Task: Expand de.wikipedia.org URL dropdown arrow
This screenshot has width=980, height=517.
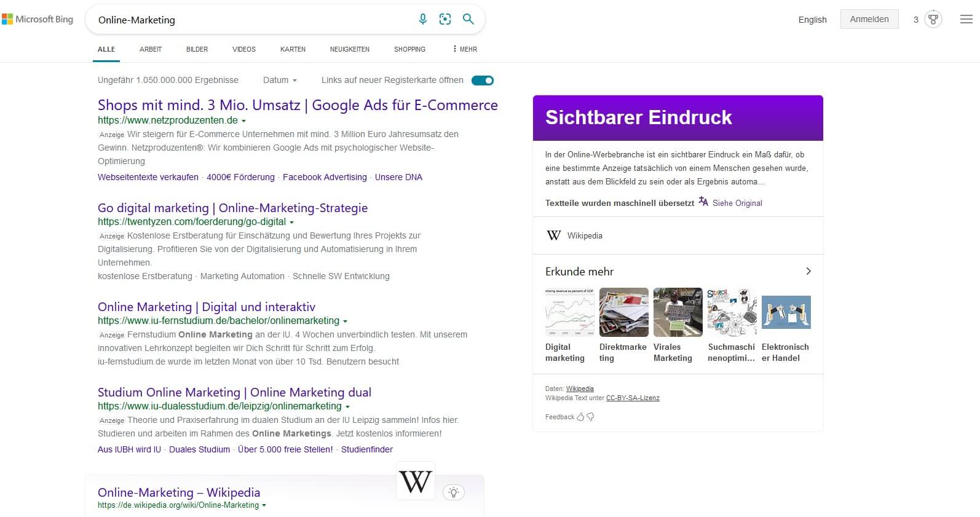Action: [264, 505]
